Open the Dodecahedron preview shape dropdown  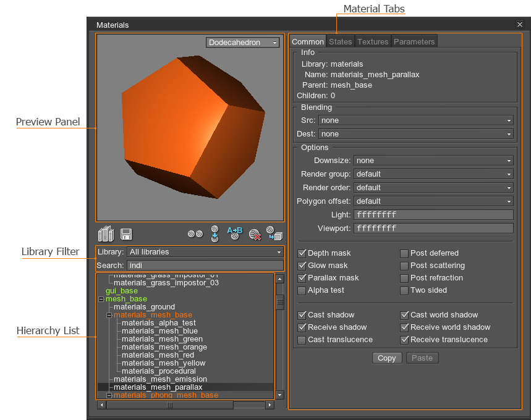[242, 42]
